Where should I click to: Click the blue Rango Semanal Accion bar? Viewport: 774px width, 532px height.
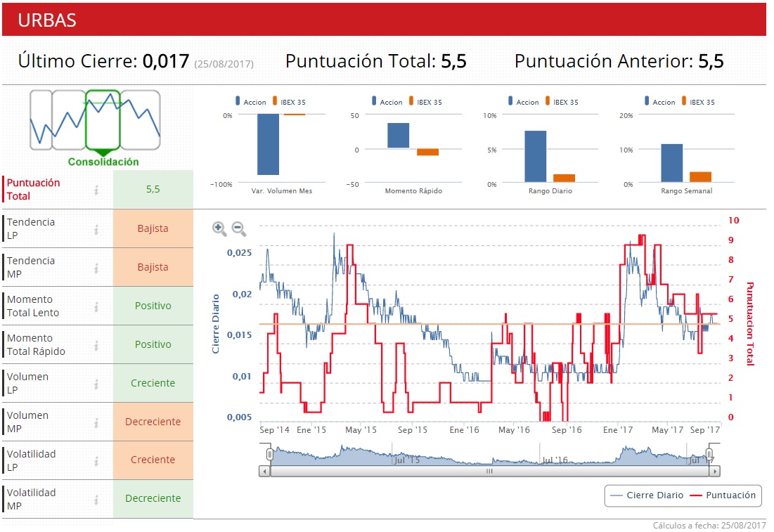pyautogui.click(x=671, y=163)
